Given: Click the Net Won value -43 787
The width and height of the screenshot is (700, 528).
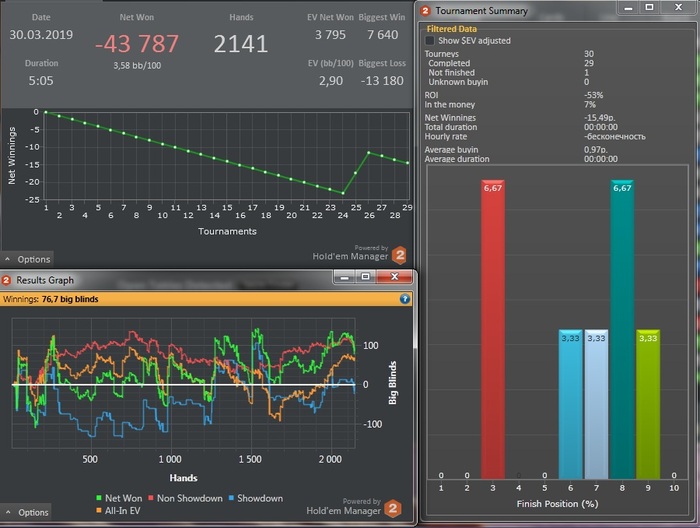Looking at the screenshot, I should (x=137, y=44).
